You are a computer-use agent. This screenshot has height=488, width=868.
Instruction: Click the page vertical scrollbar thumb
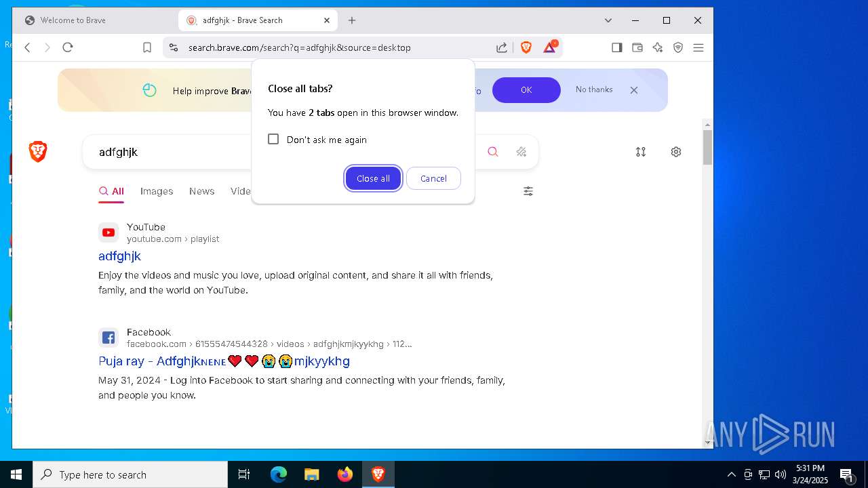click(708, 147)
